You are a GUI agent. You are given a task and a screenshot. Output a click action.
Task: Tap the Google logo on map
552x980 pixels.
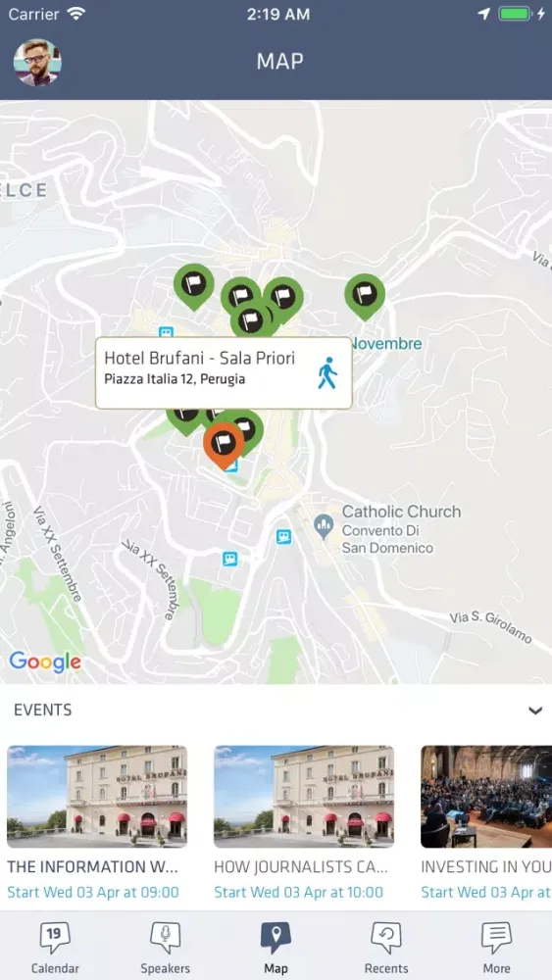tap(45, 661)
